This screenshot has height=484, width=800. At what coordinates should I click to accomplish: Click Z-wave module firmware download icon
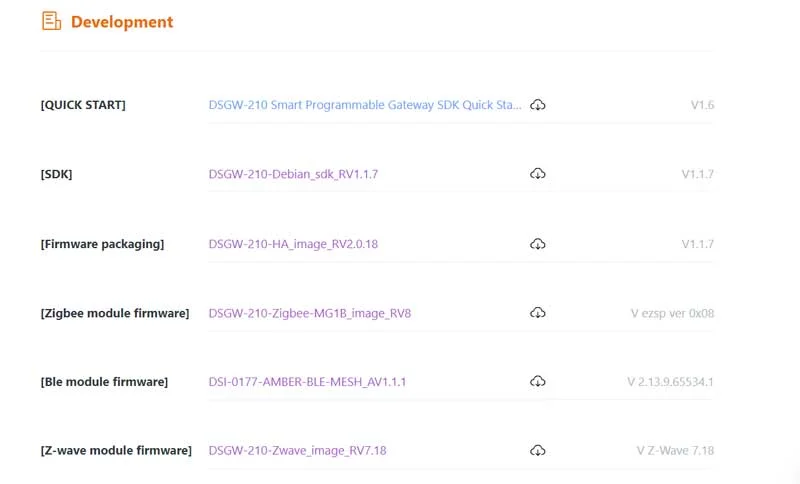537,451
